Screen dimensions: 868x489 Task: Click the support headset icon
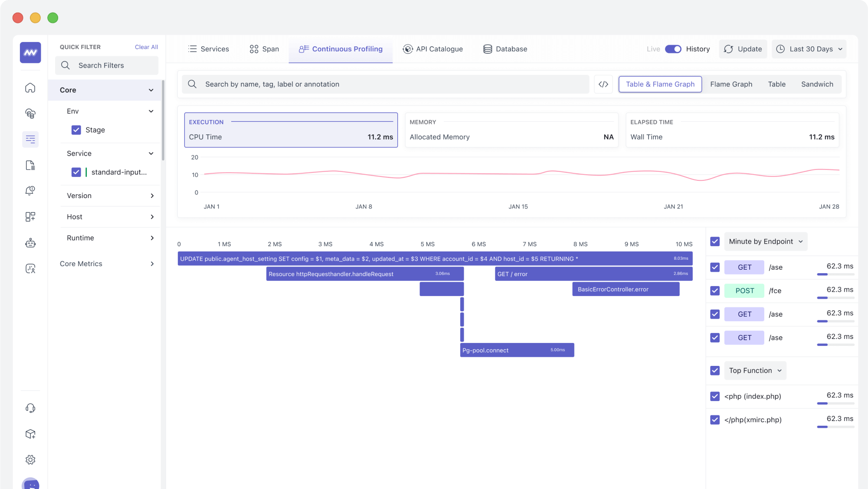(x=30, y=408)
